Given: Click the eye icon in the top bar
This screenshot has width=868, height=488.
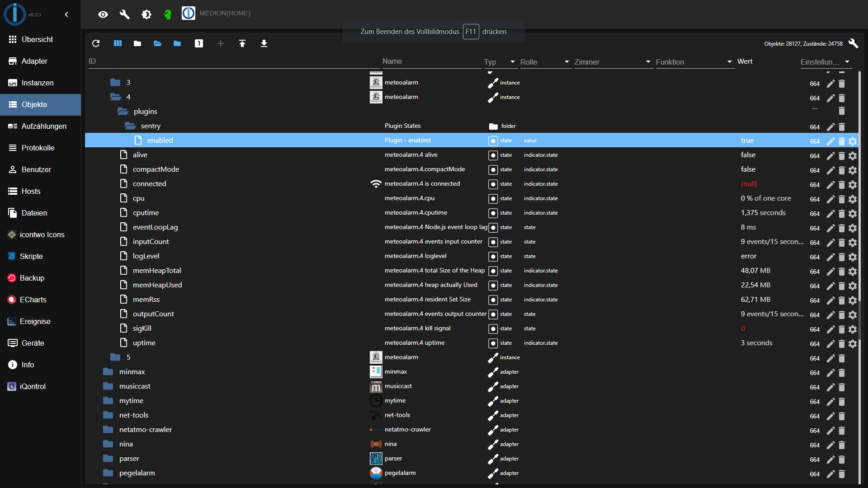Looking at the screenshot, I should pyautogui.click(x=103, y=14).
